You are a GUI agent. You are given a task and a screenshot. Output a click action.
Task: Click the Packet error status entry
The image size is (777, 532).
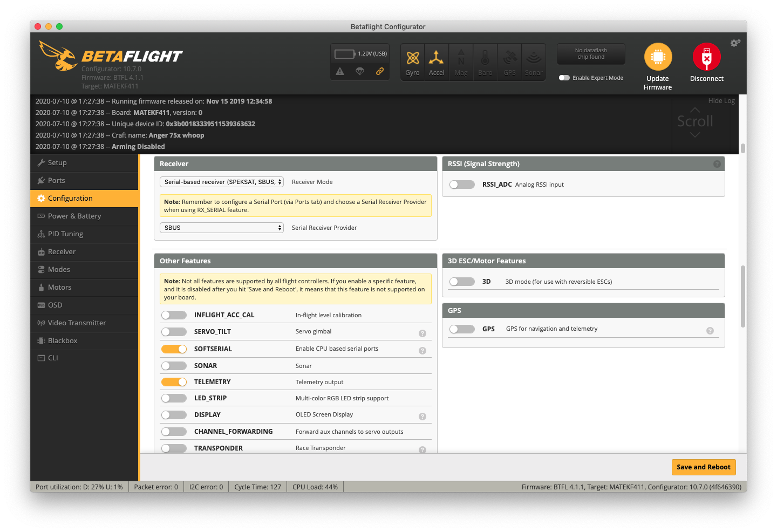[x=156, y=487]
